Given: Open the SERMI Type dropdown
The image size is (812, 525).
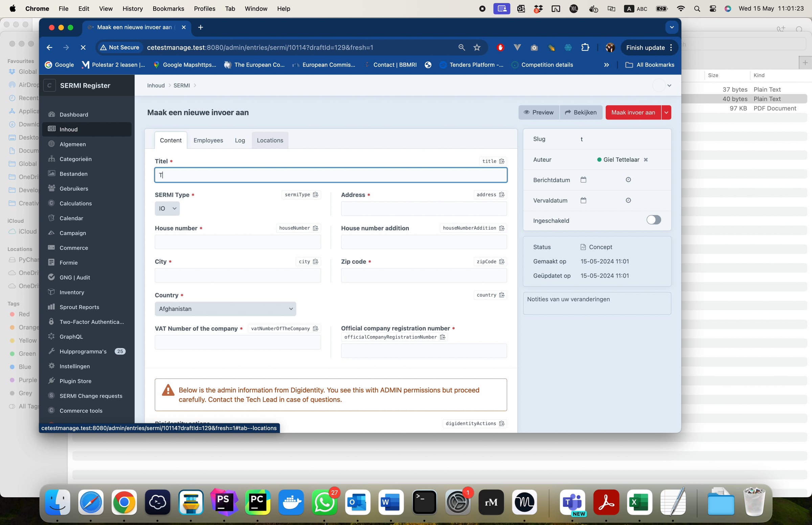Looking at the screenshot, I should pos(167,208).
